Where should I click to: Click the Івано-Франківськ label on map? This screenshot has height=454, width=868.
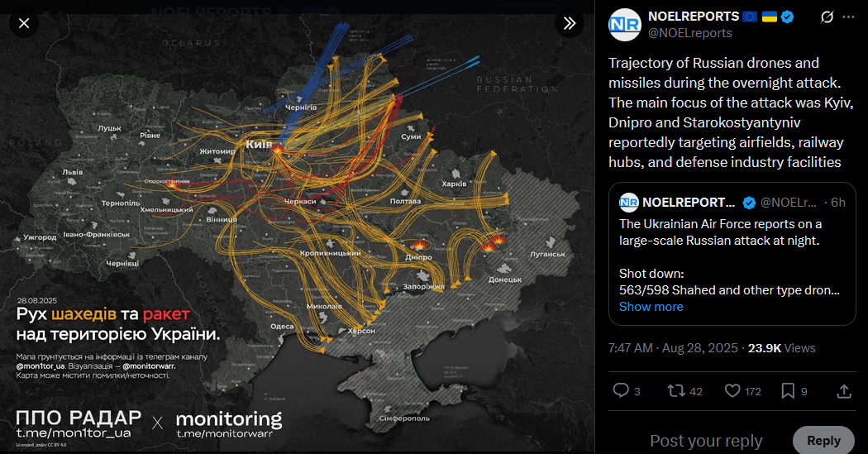pos(97,234)
